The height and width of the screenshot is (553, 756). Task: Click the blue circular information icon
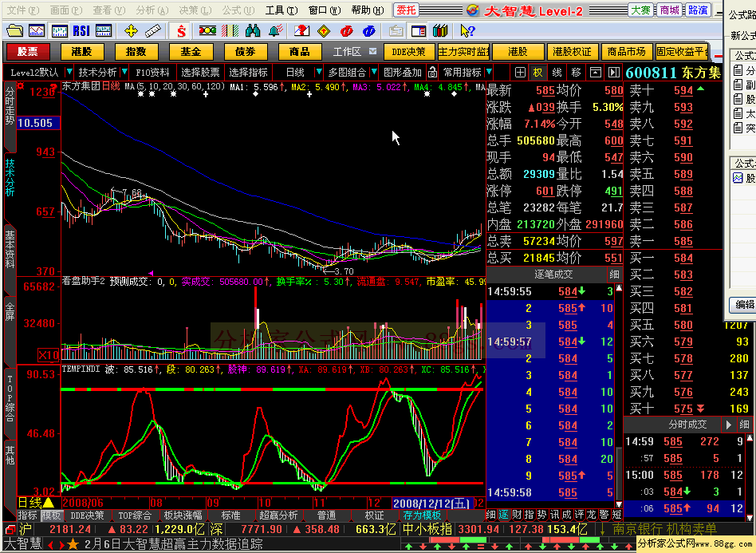pos(369,31)
